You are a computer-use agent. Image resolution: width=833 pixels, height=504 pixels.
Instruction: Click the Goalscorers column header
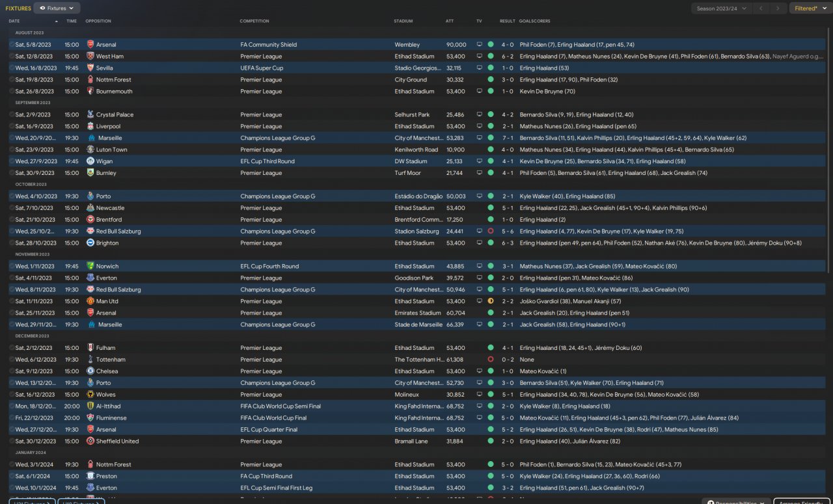click(x=534, y=21)
